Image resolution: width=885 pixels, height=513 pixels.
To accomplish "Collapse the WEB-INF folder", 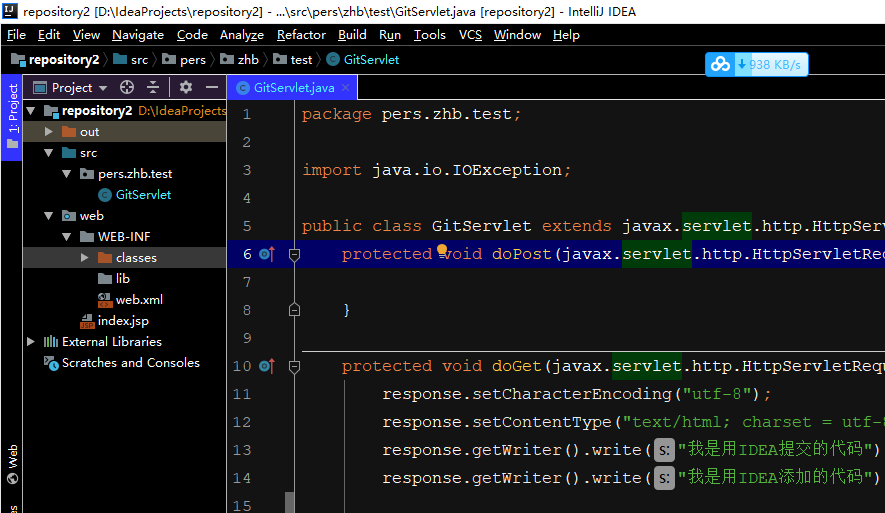I will point(67,236).
